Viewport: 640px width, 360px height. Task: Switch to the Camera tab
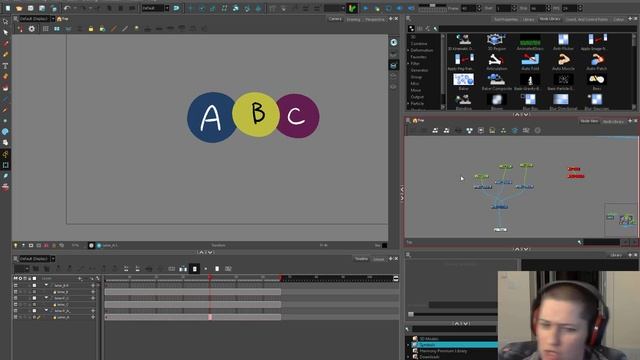point(335,19)
